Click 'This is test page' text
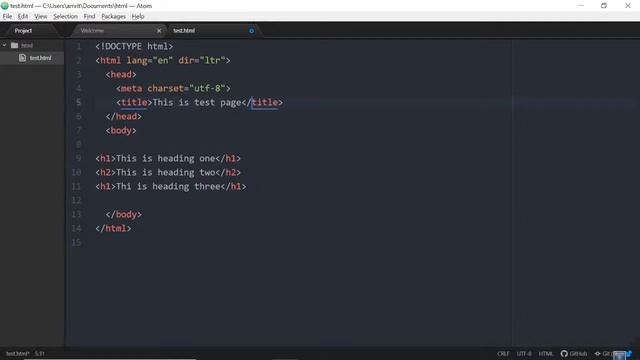This screenshot has height=360, width=640. coord(197,102)
